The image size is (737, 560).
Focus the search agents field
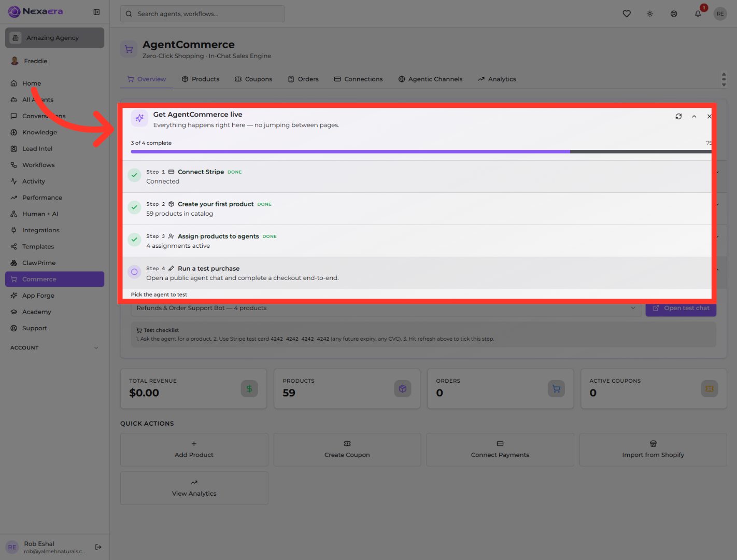tap(203, 14)
